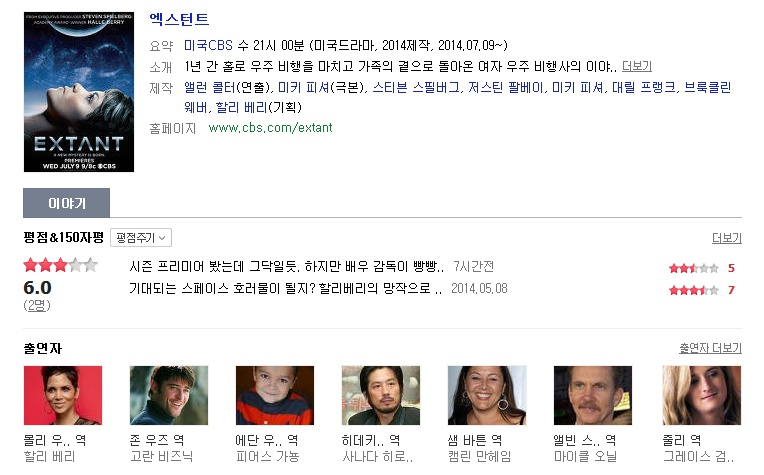Select 피어스 가뇽 cast photo
The height and width of the screenshot is (475, 764).
point(275,396)
